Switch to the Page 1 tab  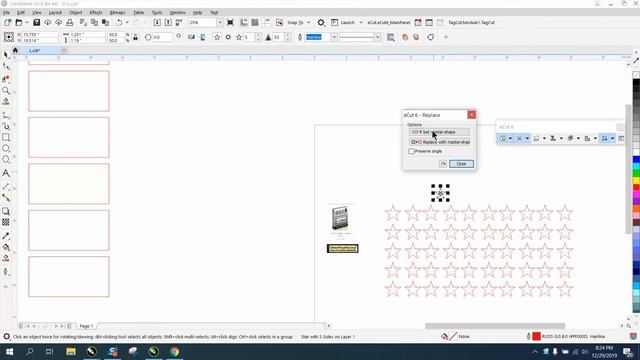tap(86, 326)
